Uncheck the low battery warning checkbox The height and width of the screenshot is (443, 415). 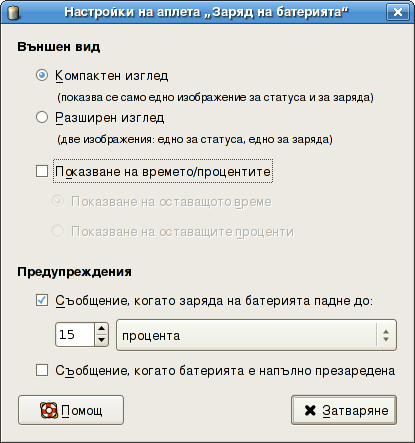click(42, 300)
